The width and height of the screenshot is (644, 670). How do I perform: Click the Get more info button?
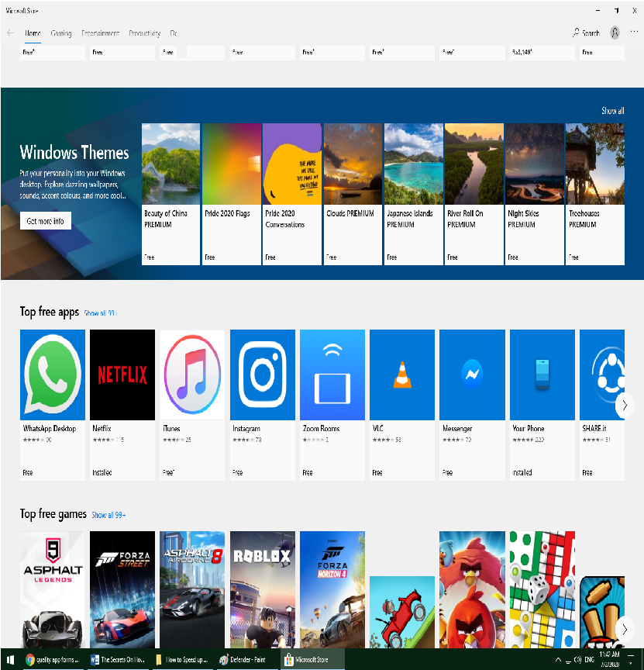(x=45, y=221)
